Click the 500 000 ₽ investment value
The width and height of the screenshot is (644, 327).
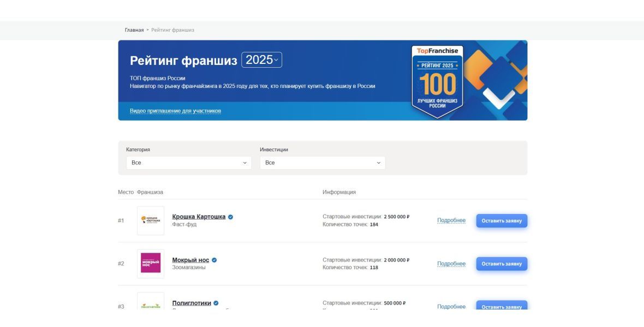coord(395,303)
